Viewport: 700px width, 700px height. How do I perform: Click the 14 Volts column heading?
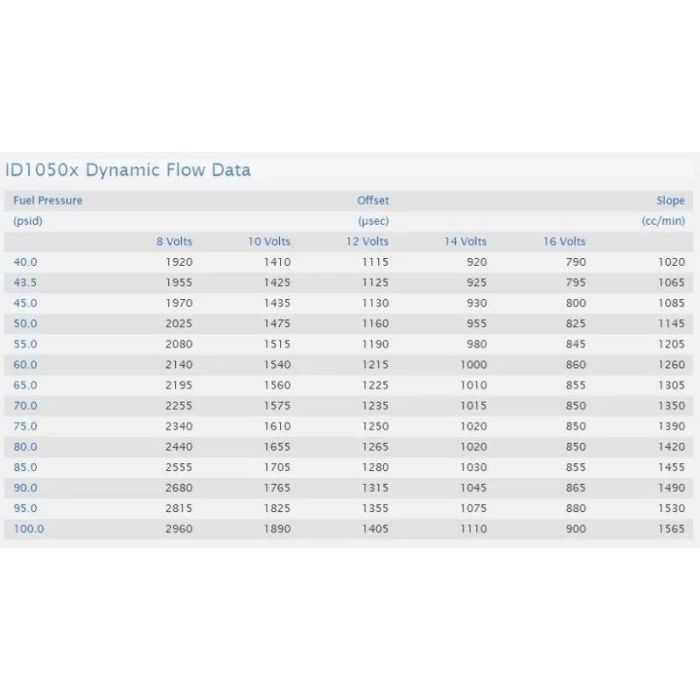point(465,241)
